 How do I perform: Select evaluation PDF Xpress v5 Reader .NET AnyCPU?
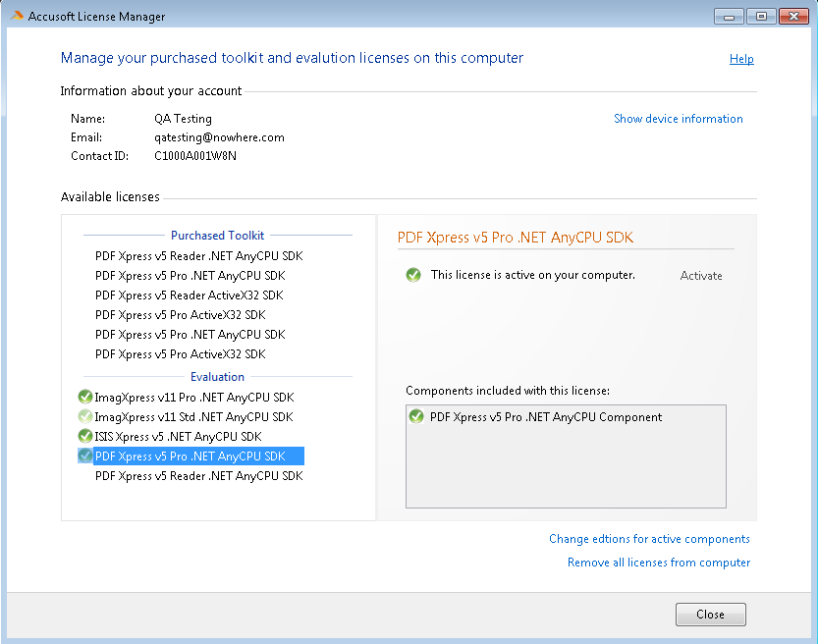coord(198,476)
